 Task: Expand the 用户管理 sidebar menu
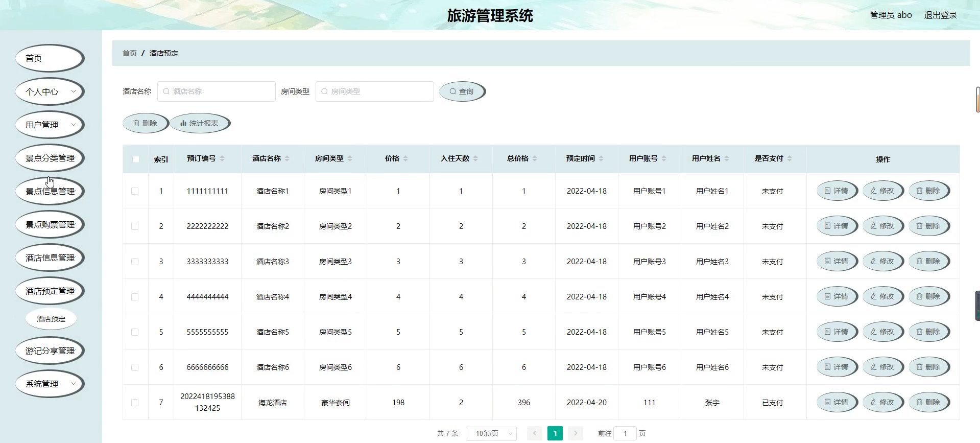50,125
